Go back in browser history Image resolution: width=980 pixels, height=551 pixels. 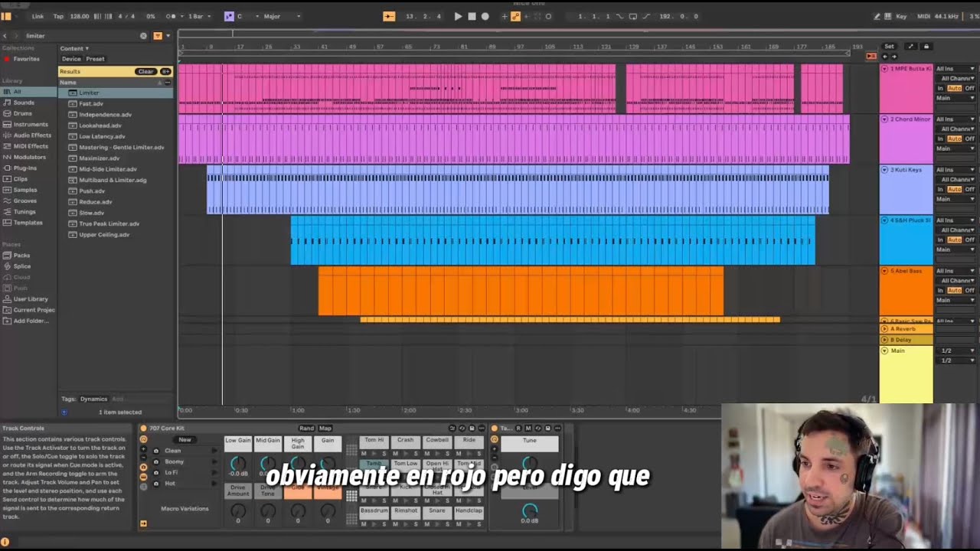5,36
